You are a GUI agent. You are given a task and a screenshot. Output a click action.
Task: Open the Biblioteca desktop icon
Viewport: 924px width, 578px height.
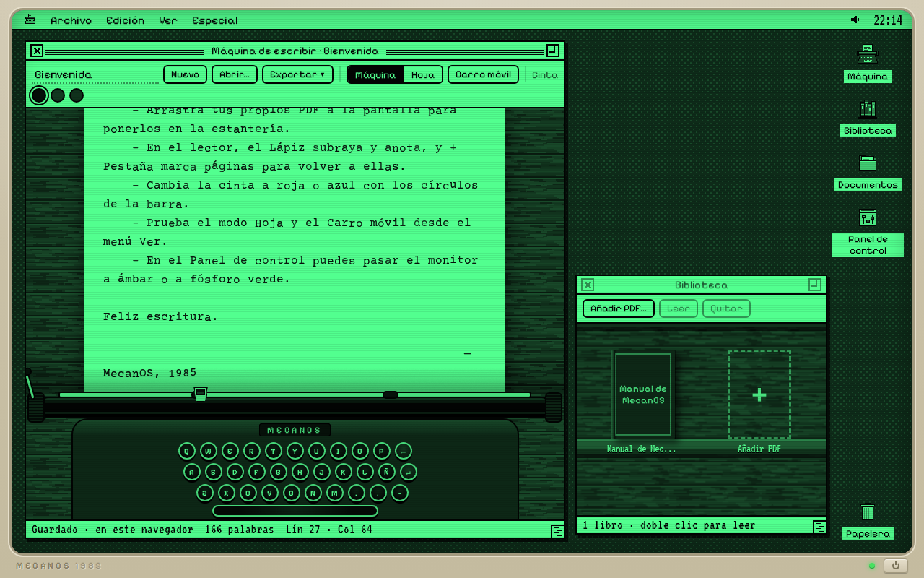click(x=868, y=118)
